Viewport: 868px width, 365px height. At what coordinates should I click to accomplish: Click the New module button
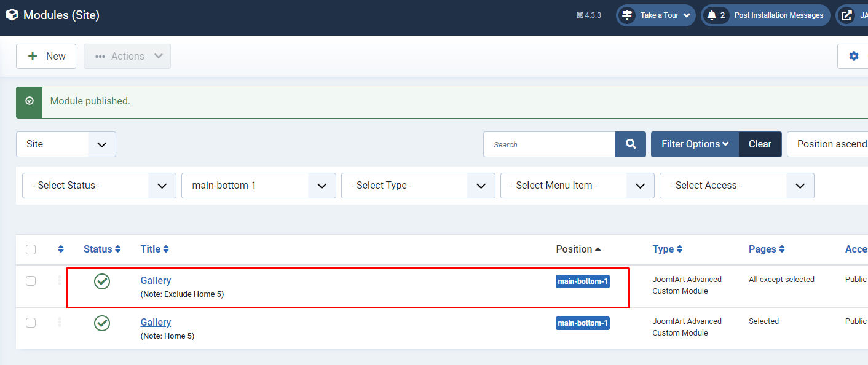[46, 56]
